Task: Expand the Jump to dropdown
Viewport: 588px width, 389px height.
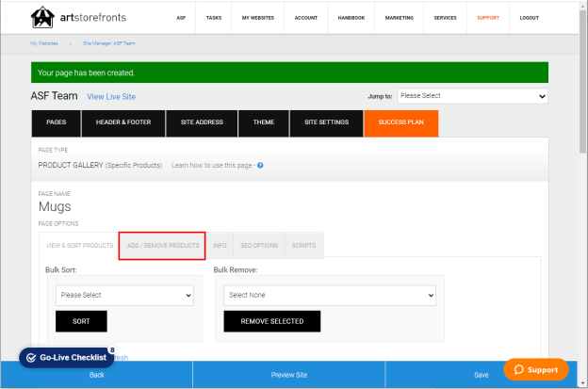Action: tap(472, 96)
